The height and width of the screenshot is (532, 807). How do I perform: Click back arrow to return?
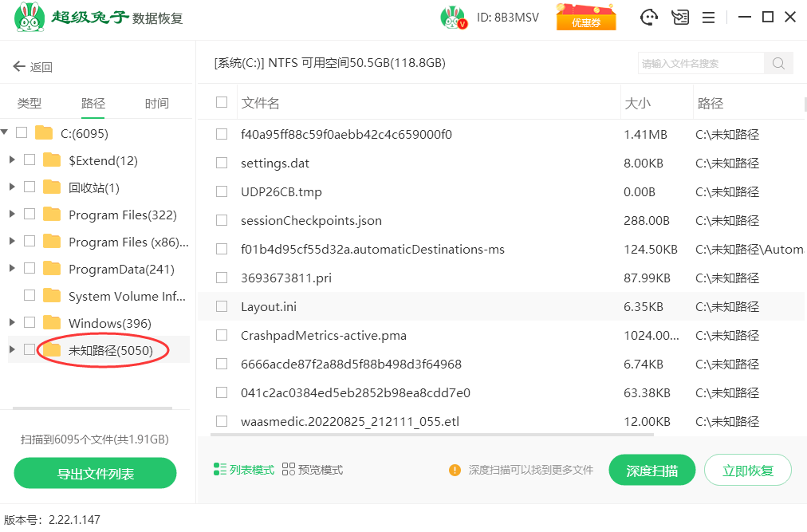click(x=19, y=67)
